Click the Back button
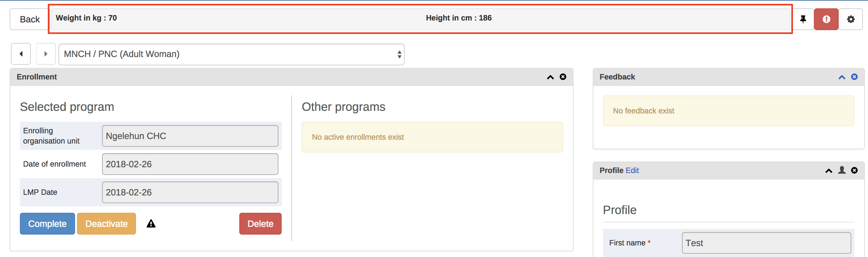 click(x=30, y=20)
